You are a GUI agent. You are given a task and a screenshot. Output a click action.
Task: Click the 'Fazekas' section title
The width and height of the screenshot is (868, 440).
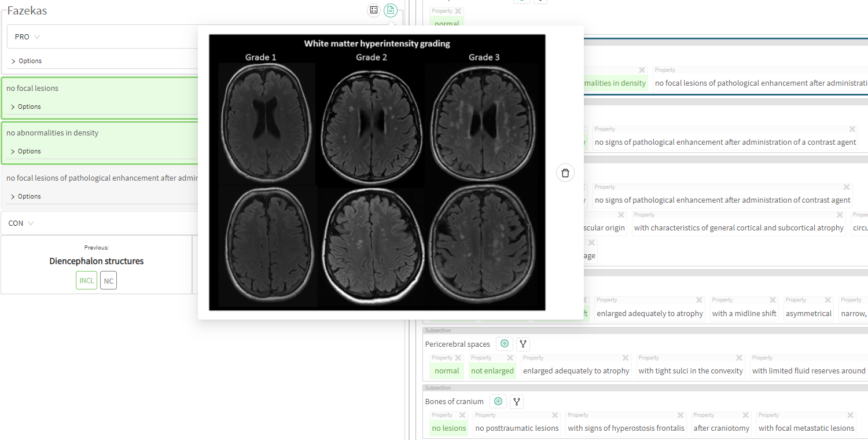pos(27,10)
